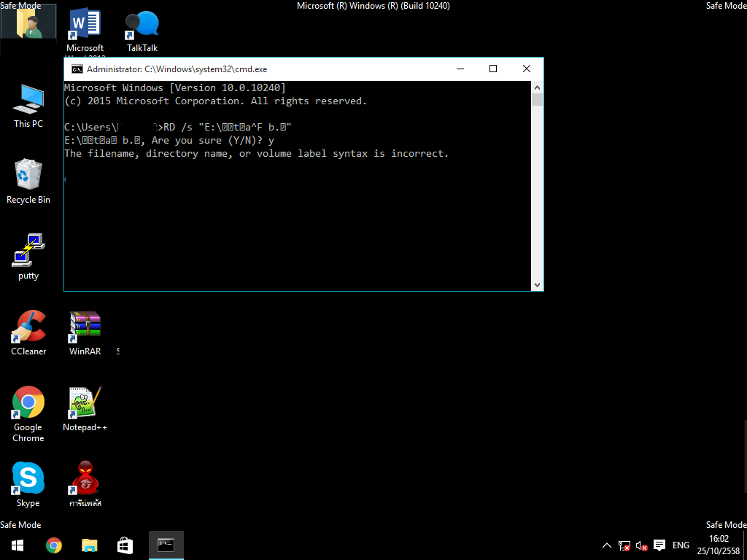747x560 pixels.
Task: Click the cmd window scroll down arrow
Action: click(x=538, y=285)
